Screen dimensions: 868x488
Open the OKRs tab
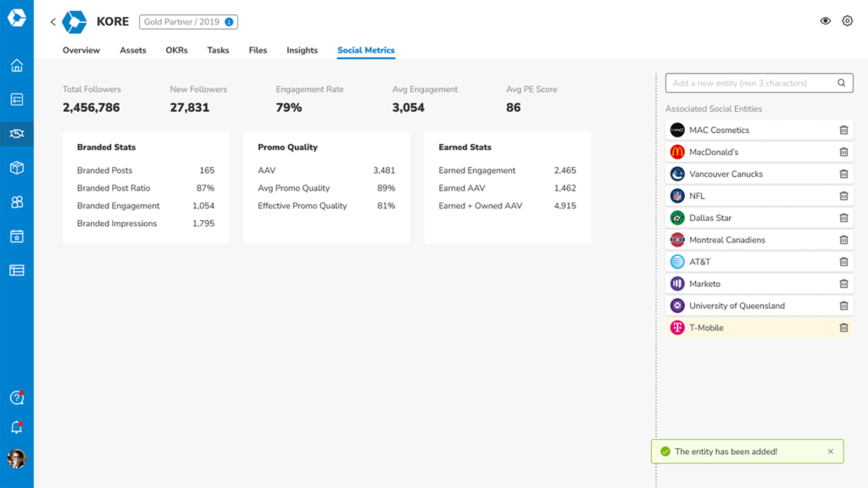click(x=176, y=51)
